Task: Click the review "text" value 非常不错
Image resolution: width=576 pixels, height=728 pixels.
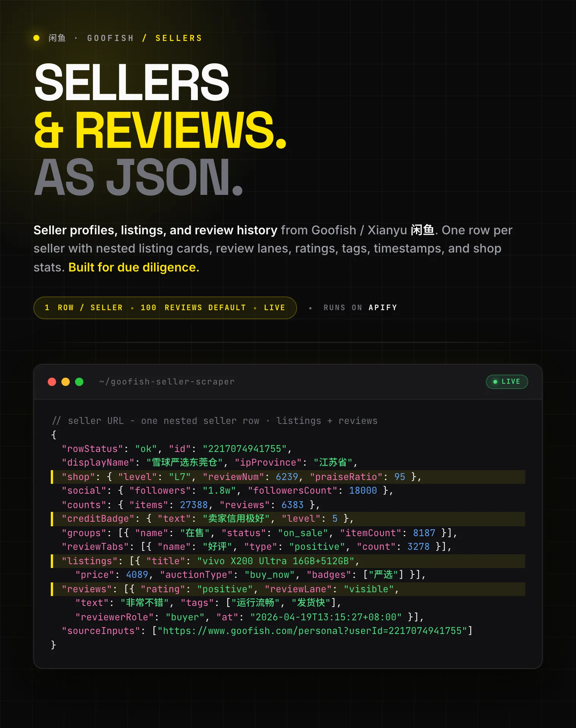Action: (x=144, y=603)
